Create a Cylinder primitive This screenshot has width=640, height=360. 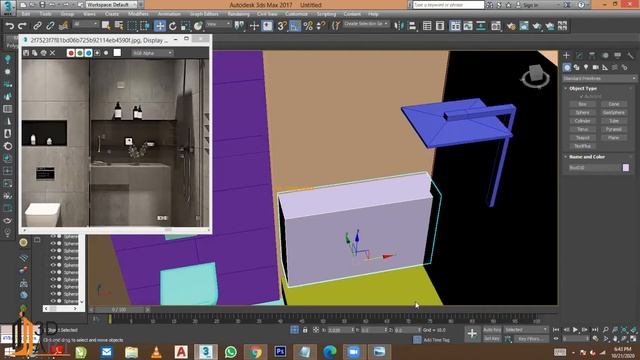[x=582, y=121]
